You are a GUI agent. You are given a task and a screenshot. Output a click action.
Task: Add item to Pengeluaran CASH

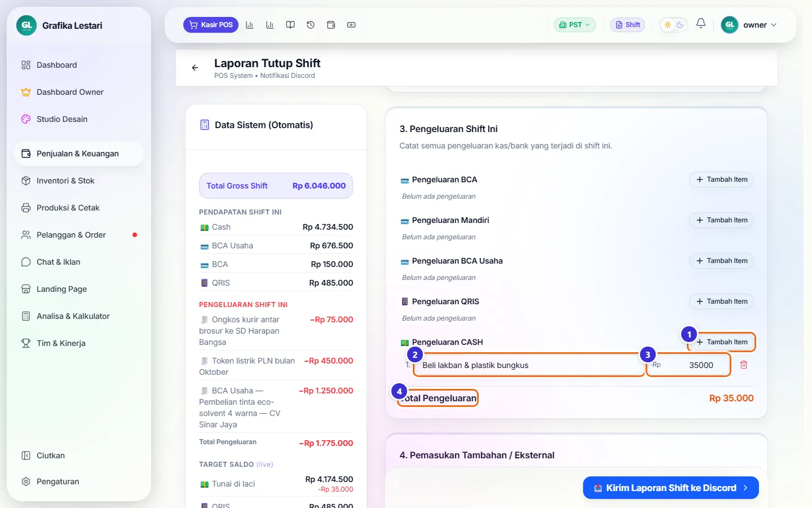click(721, 342)
